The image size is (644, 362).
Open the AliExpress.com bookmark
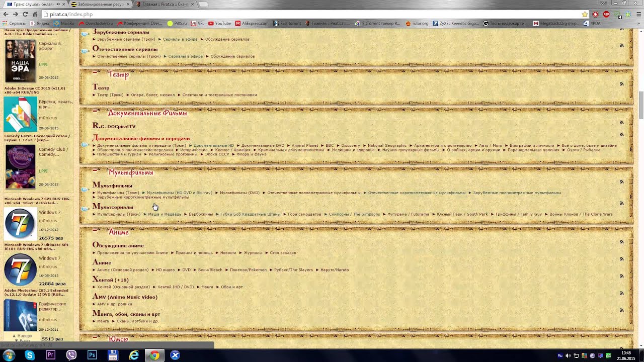tap(253, 23)
